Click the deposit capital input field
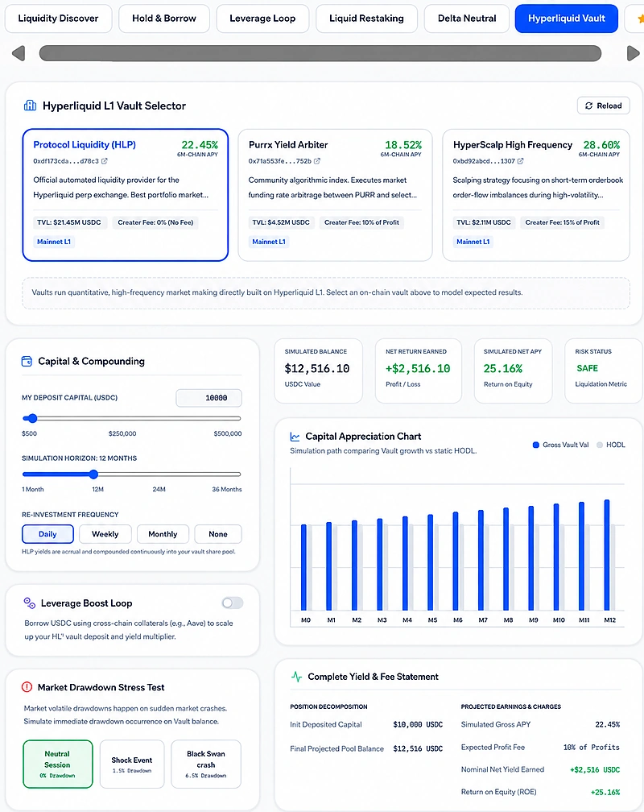 coord(208,398)
